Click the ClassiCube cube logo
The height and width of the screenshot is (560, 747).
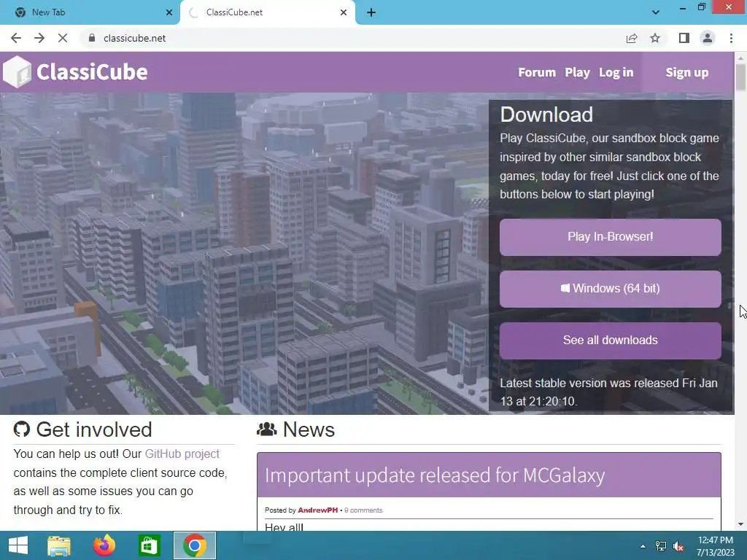[18, 72]
